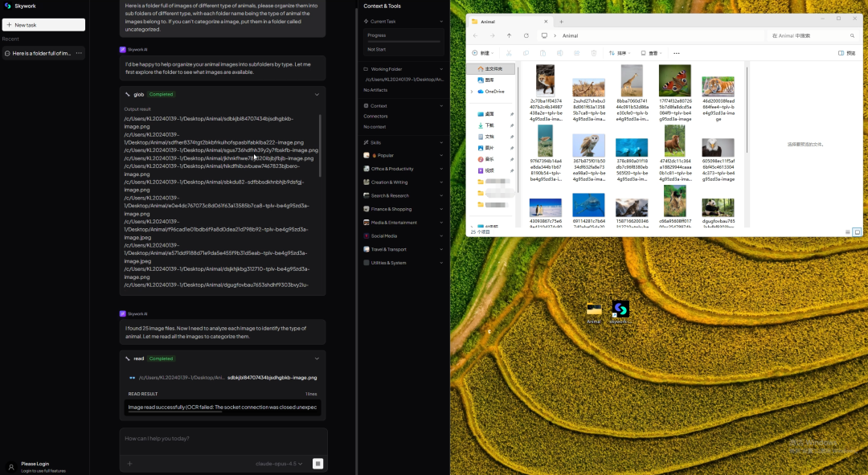Open the New item dropdown in File Explorer
The image size is (868, 475).
point(483,53)
